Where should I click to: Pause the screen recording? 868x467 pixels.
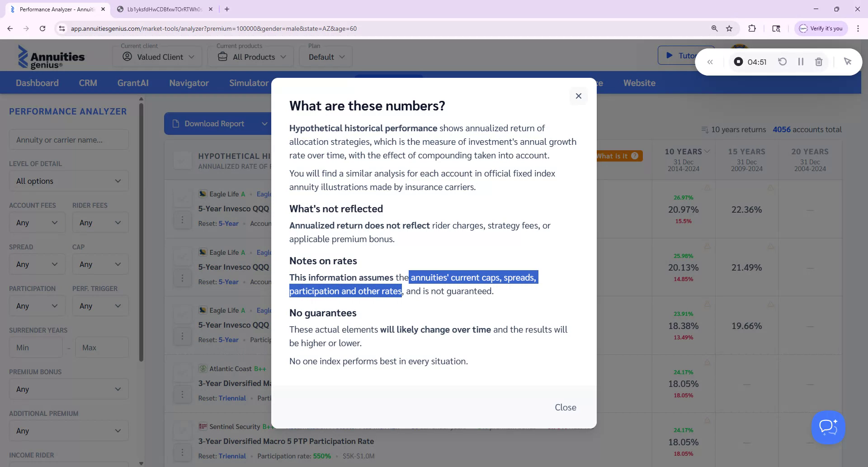click(x=801, y=62)
